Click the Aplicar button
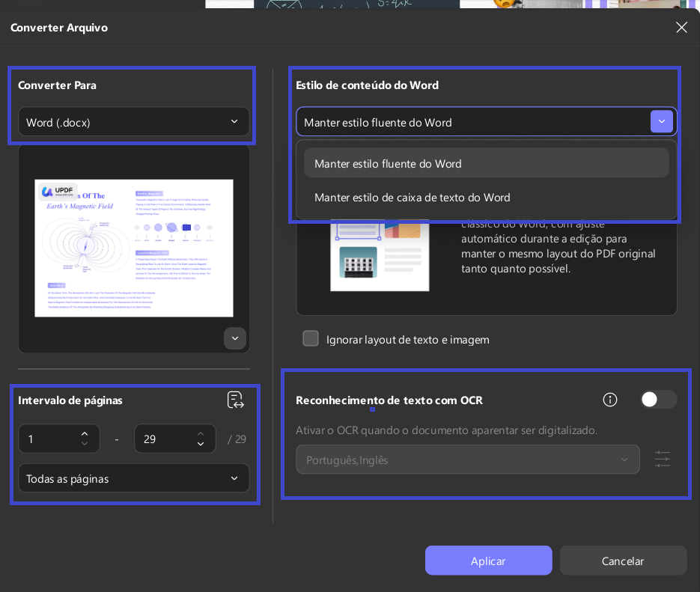This screenshot has height=592, width=700. [x=488, y=561]
